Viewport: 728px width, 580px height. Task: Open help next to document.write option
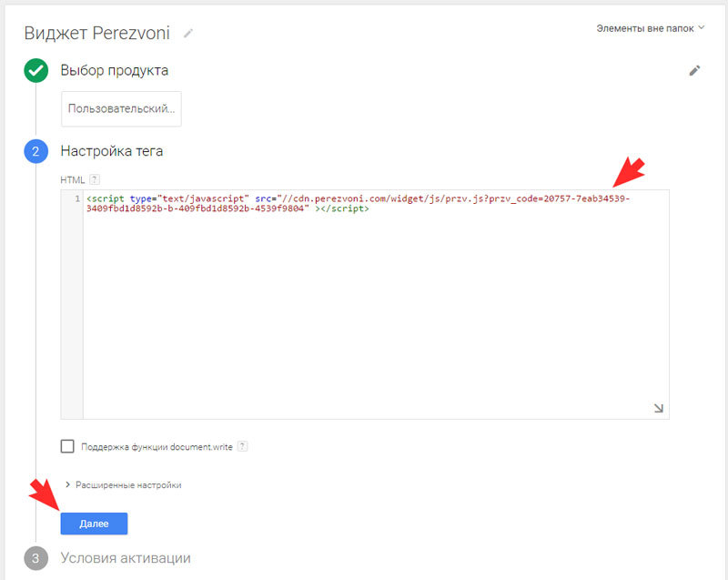[242, 446]
